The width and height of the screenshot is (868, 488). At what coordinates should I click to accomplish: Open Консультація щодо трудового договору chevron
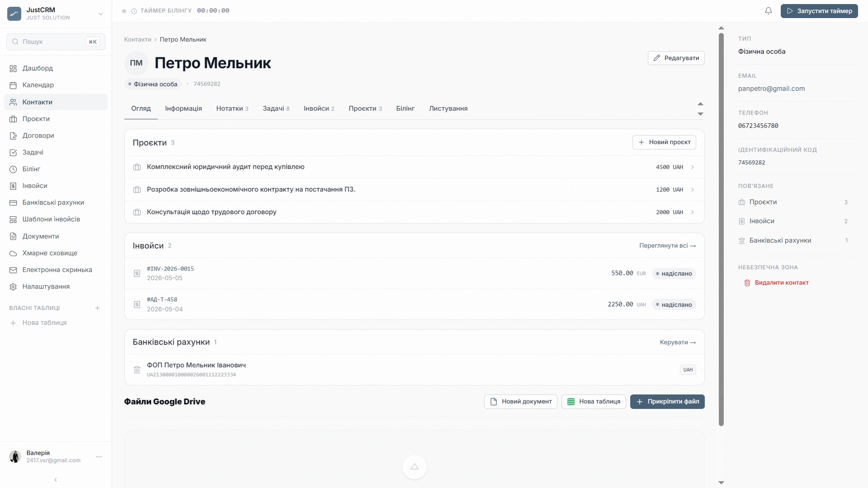coord(693,212)
